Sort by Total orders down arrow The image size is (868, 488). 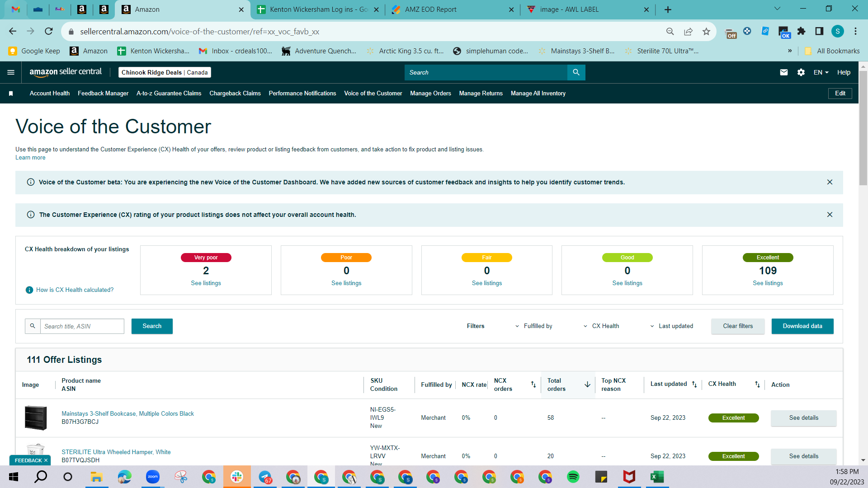pos(587,385)
